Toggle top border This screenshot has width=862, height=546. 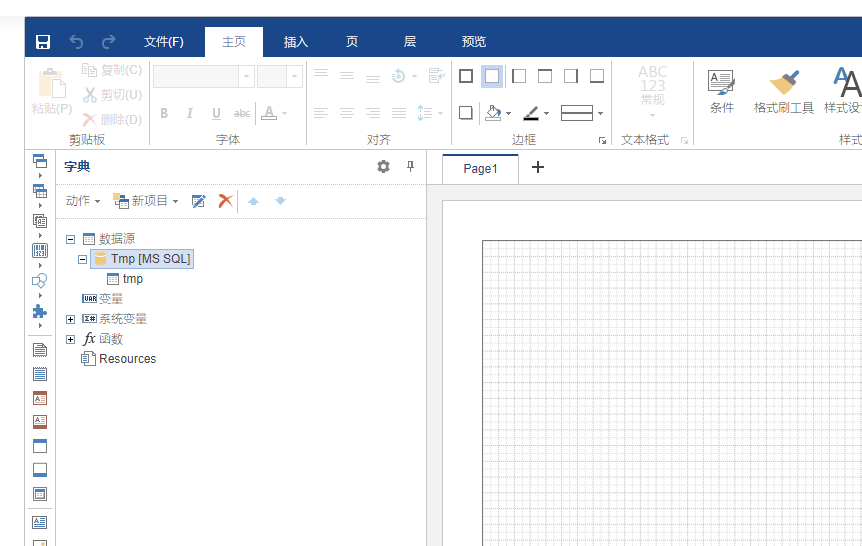pos(545,76)
